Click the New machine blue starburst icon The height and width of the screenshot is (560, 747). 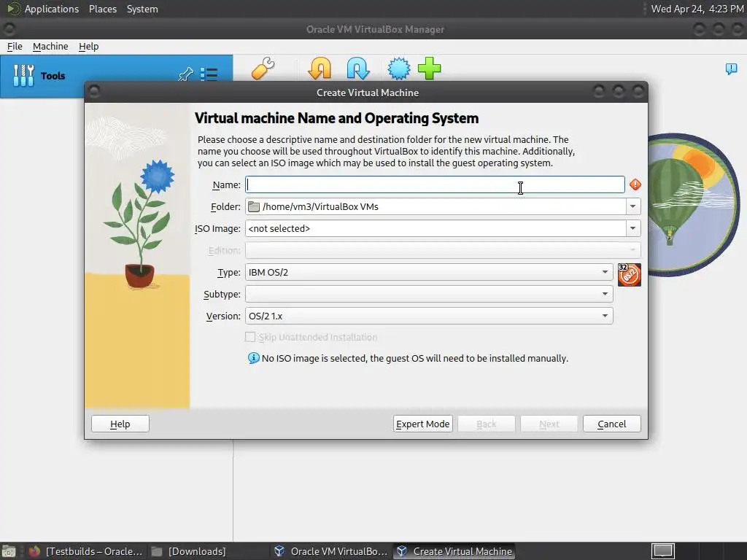click(398, 68)
